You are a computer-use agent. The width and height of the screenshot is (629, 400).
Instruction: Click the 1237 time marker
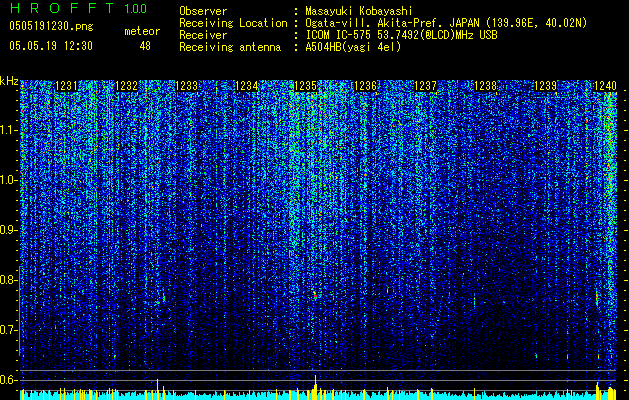click(425, 86)
